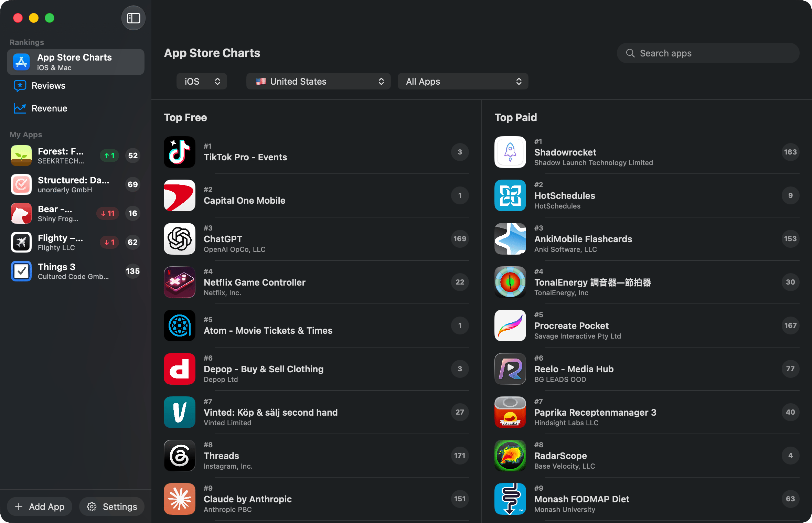Click the Atom movie tickets app icon

[x=180, y=325]
